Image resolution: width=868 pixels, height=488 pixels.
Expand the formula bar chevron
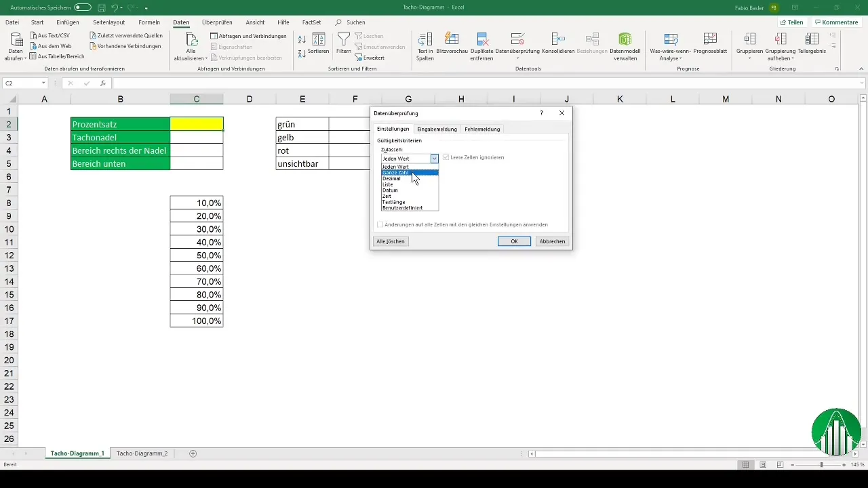click(862, 83)
